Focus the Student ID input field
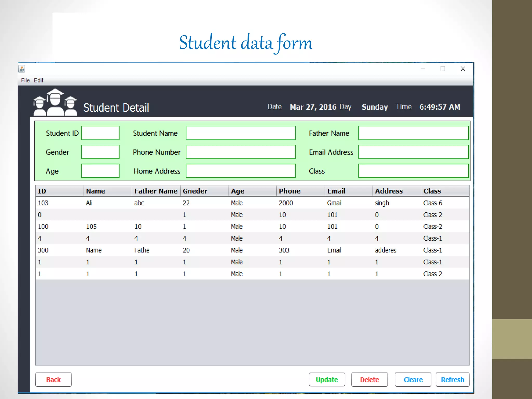Image resolution: width=532 pixels, height=399 pixels. (100, 133)
